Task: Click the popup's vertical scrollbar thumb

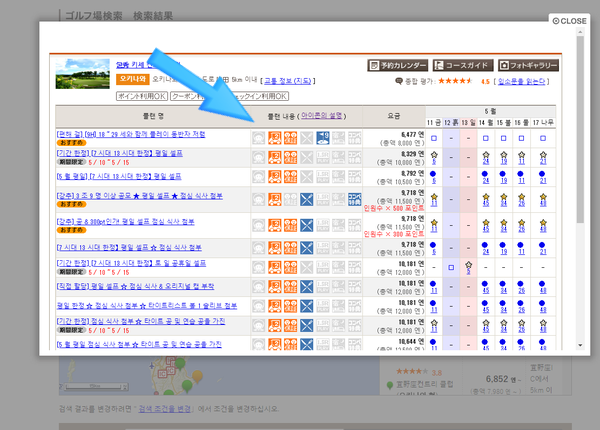Action: coord(580,130)
